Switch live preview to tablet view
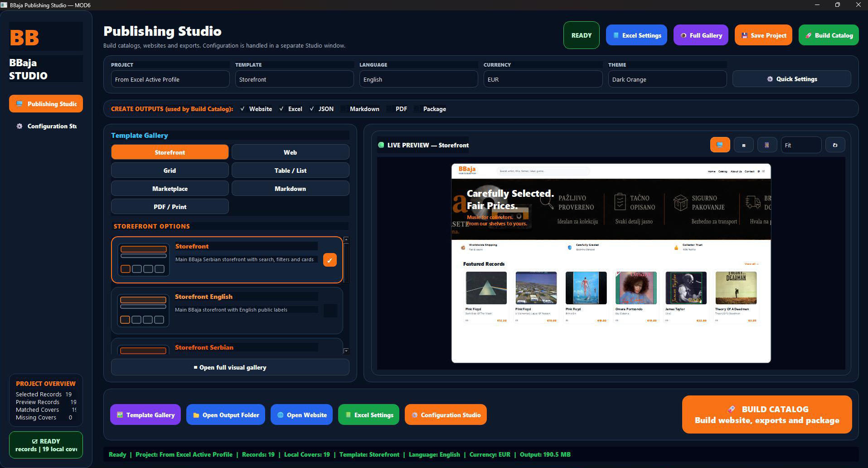Screen dimensions: 868x468 coord(743,145)
